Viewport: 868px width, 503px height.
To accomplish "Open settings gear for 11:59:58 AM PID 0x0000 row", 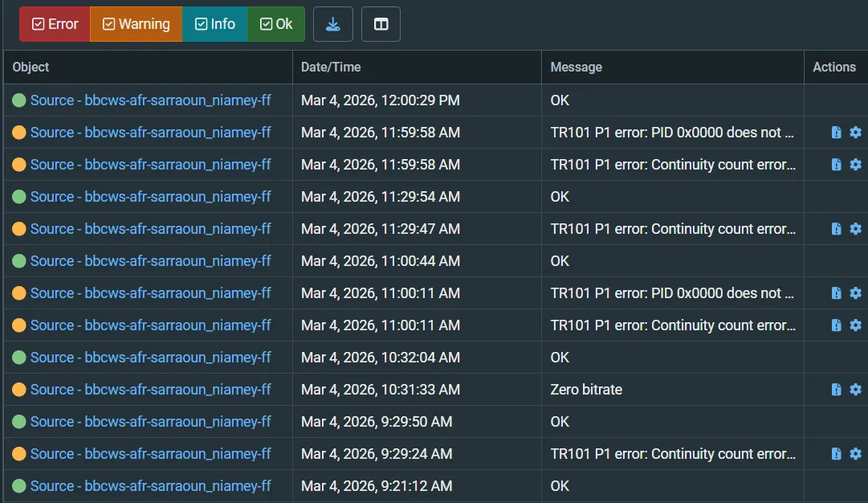I will point(855,133).
